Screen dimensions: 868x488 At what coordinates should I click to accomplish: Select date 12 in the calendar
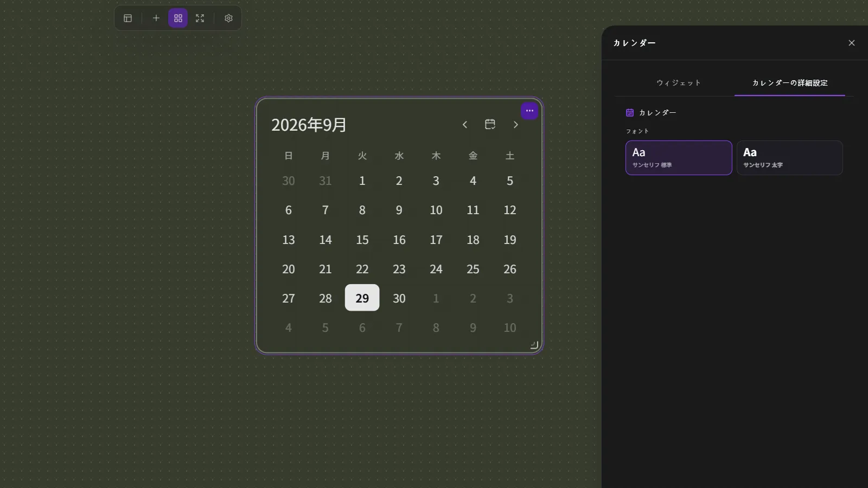pyautogui.click(x=510, y=210)
